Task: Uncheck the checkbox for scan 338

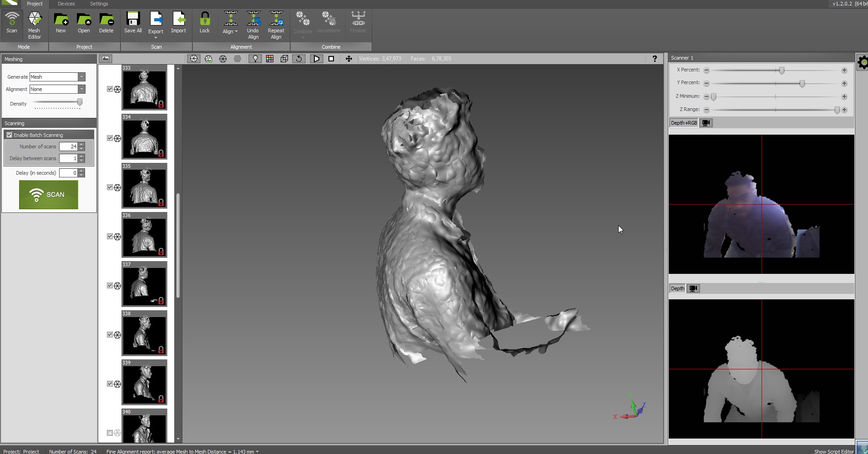Action: point(110,335)
